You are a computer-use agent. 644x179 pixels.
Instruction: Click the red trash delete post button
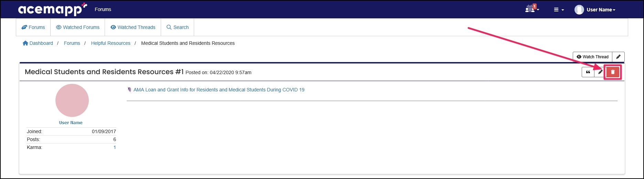click(613, 72)
